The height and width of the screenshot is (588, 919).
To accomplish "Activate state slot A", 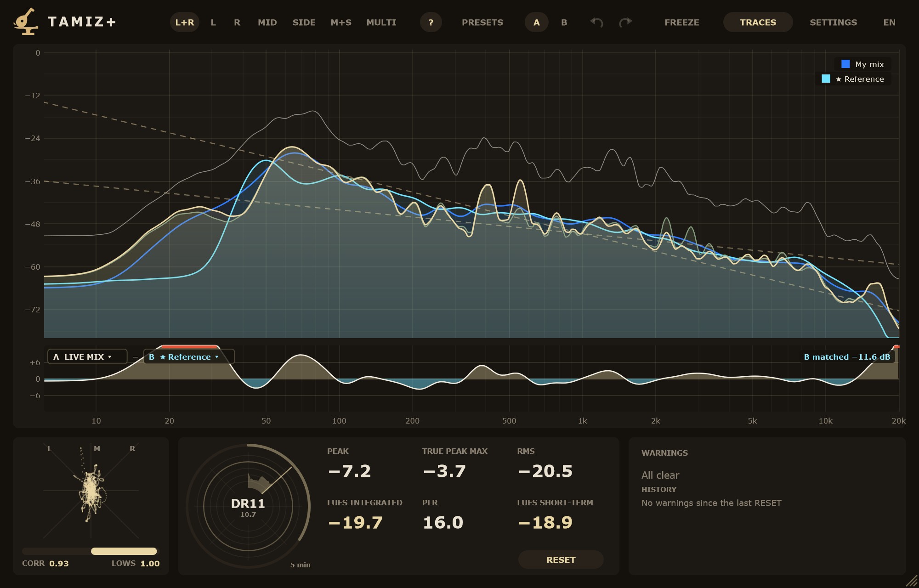I will coord(537,22).
